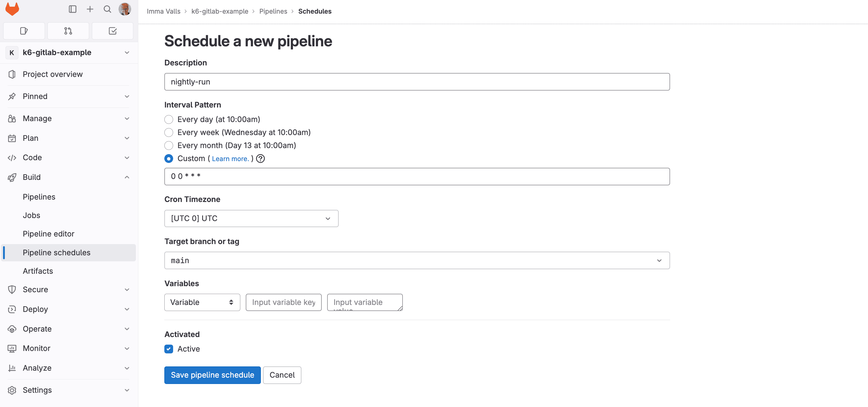Toggle the left sidebar panel icon
Viewport: 868px width, 407px height.
pyautogui.click(x=73, y=9)
